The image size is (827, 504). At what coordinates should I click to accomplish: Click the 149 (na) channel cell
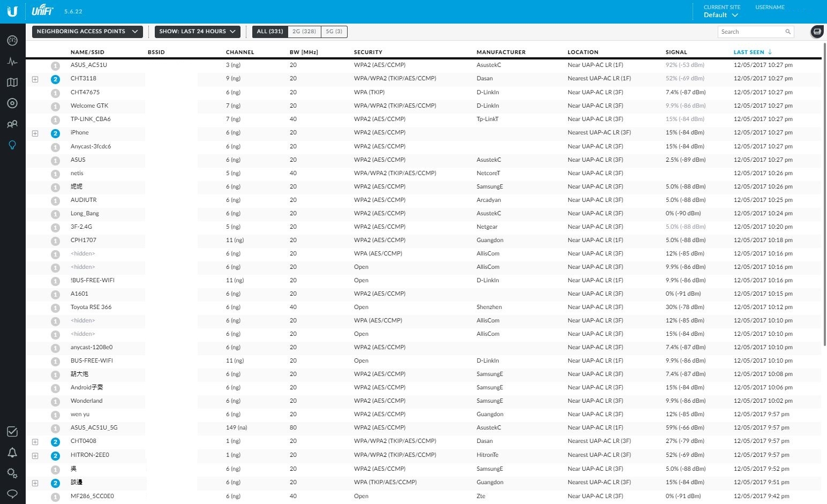coord(237,427)
